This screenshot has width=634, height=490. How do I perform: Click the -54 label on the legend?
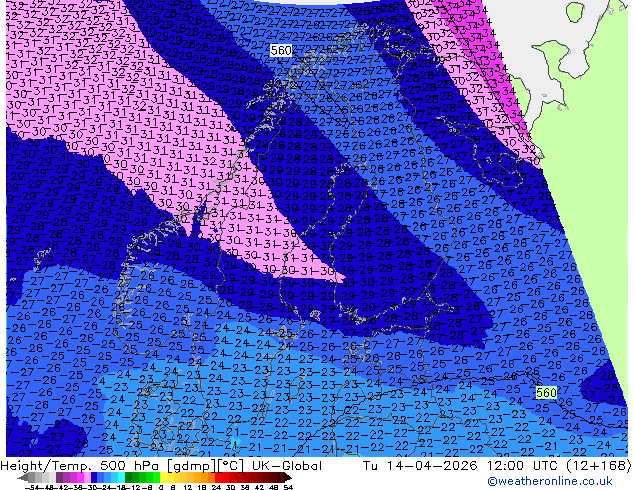point(32,487)
